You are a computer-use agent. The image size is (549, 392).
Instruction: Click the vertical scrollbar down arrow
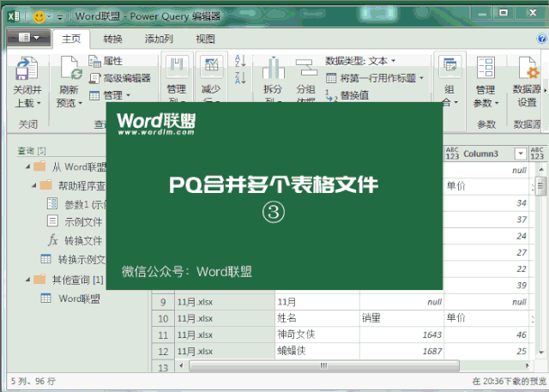coord(541,352)
